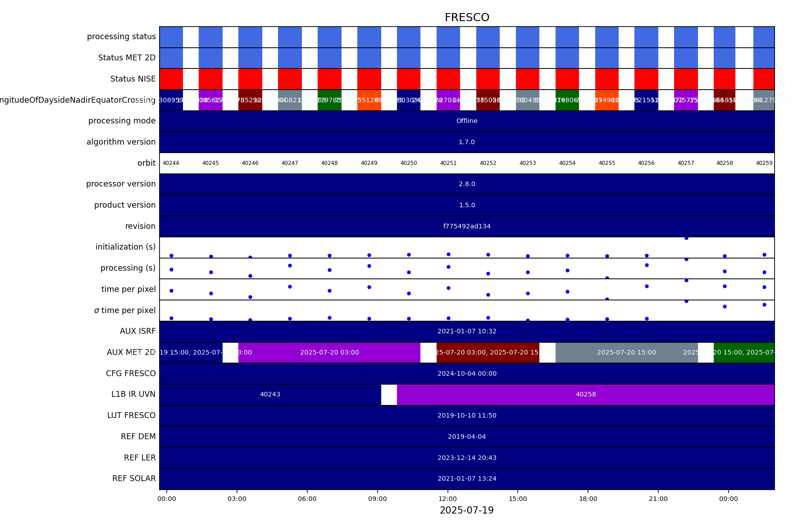Click the processor version 2.8.0 bar

(467, 184)
